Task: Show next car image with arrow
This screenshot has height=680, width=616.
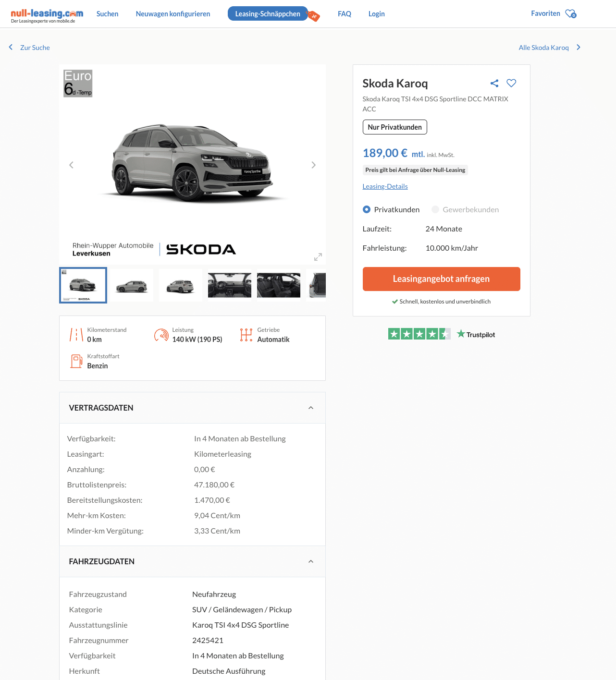Action: click(313, 165)
